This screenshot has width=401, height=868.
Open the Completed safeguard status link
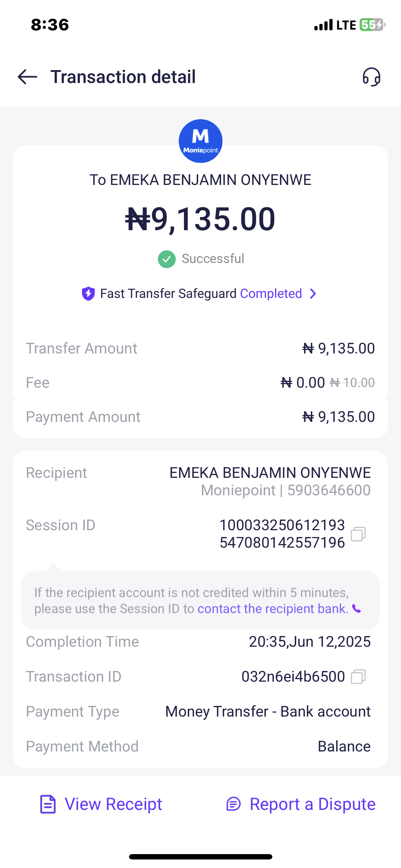(271, 294)
